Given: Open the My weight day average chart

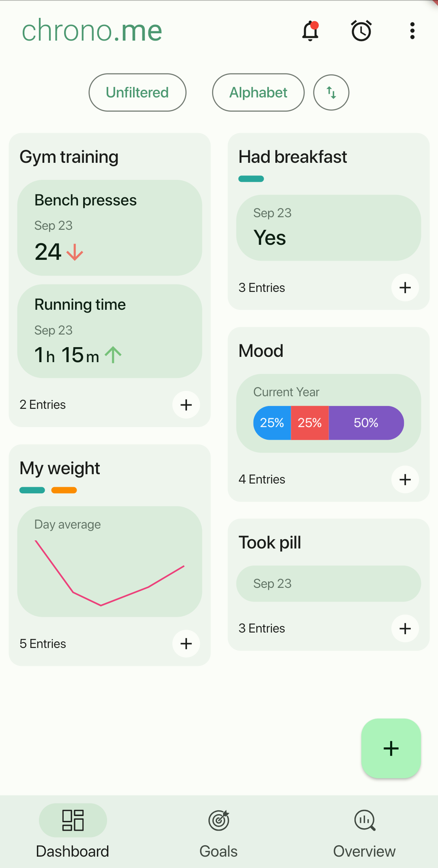Looking at the screenshot, I should click(109, 561).
